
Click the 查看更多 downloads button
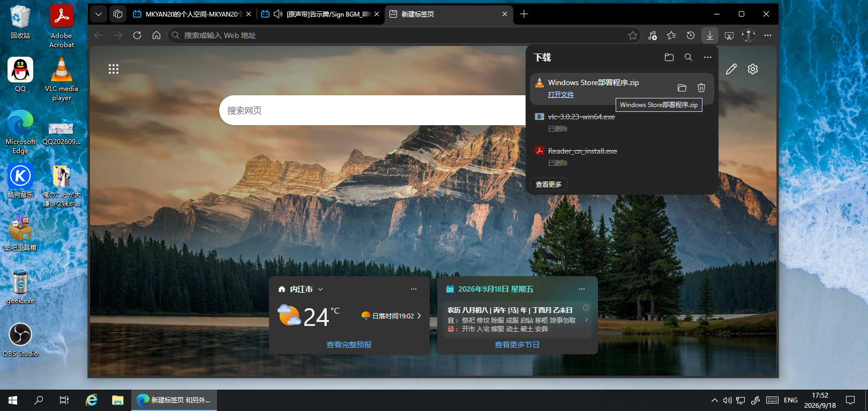[x=549, y=184]
